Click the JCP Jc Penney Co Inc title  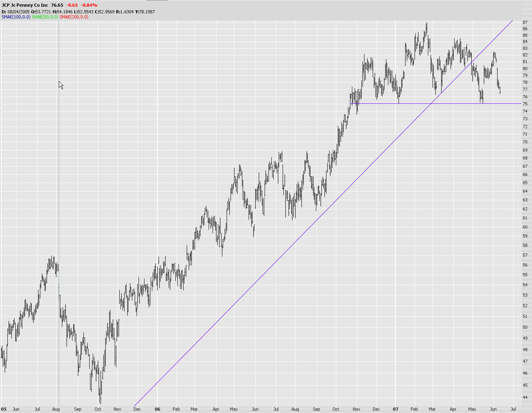click(25, 5)
